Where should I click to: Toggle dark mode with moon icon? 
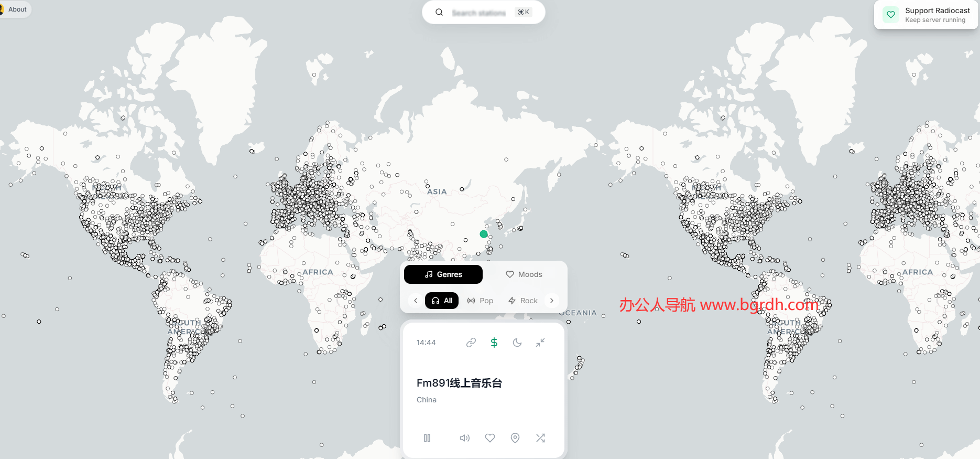coord(517,343)
